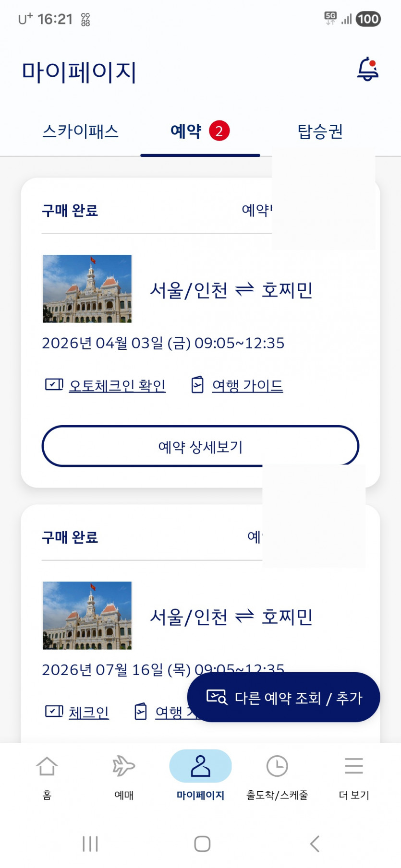Tap the travel guide booklet icon
The width and height of the screenshot is (401, 868).
coord(197,385)
